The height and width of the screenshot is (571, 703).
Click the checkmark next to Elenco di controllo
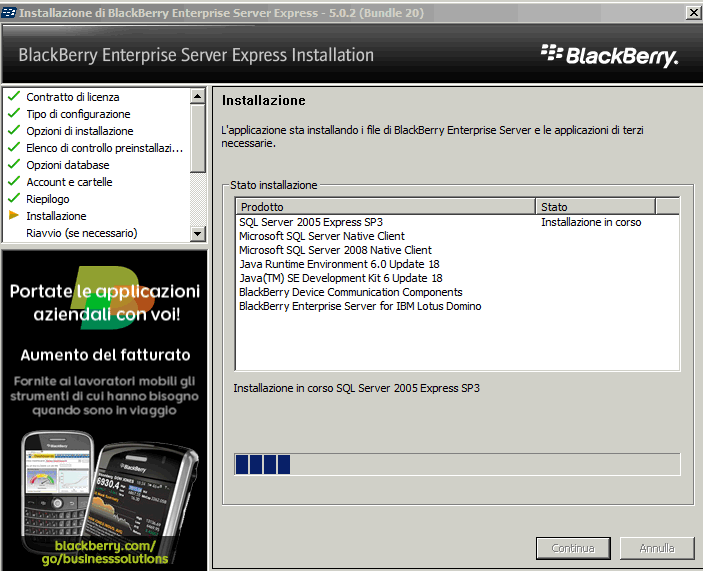tap(14, 147)
